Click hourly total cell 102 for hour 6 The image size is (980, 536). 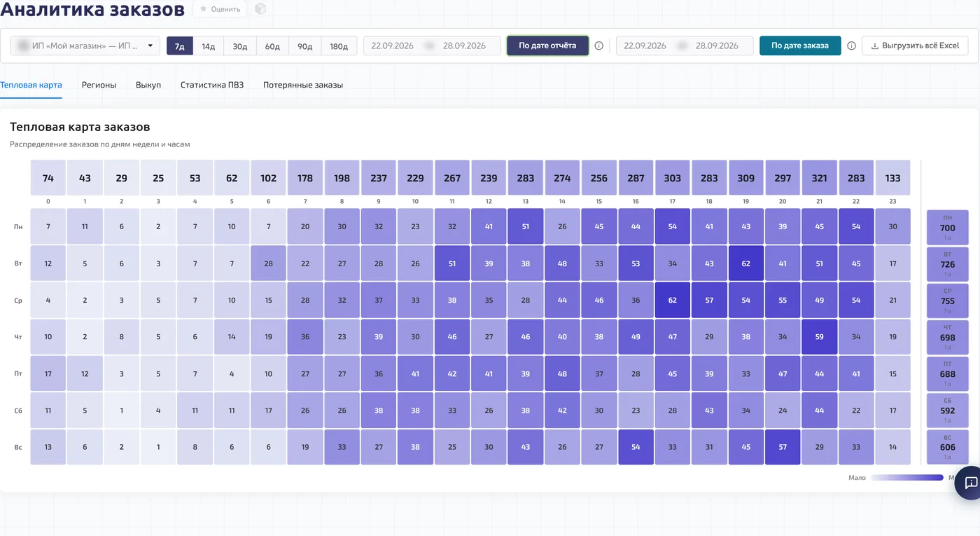tap(268, 178)
